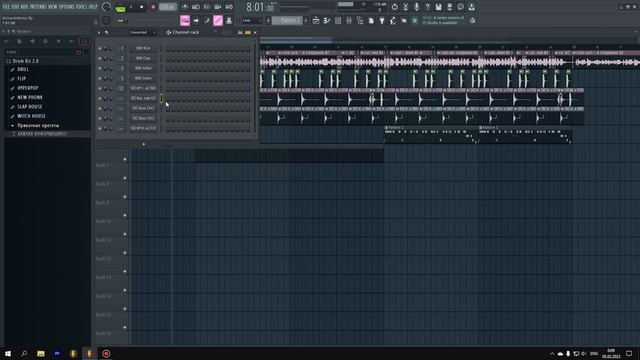
Task: Open the FILE menu
Action: 6,7
